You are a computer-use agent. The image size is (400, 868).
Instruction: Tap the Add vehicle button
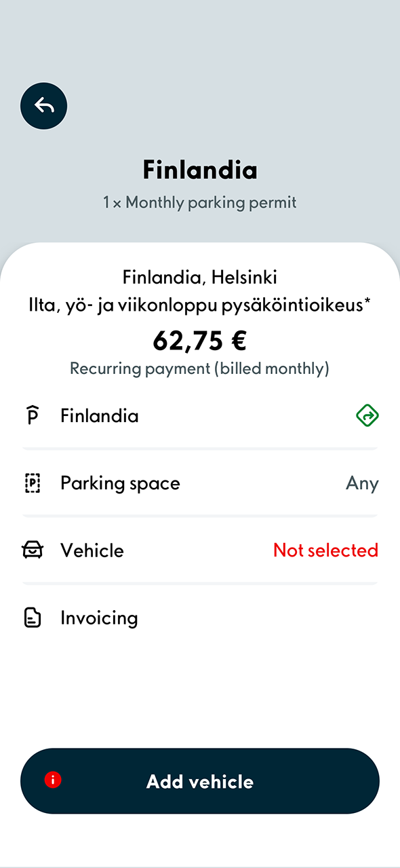point(200,780)
